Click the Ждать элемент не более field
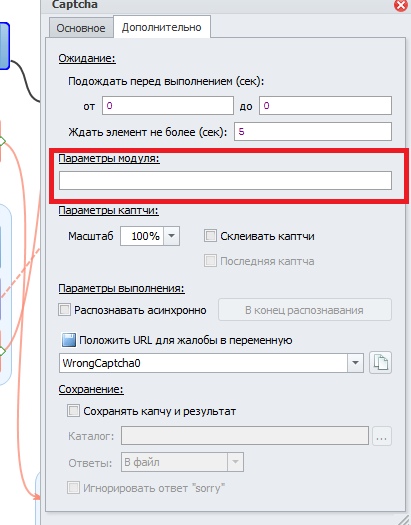 tap(313, 132)
